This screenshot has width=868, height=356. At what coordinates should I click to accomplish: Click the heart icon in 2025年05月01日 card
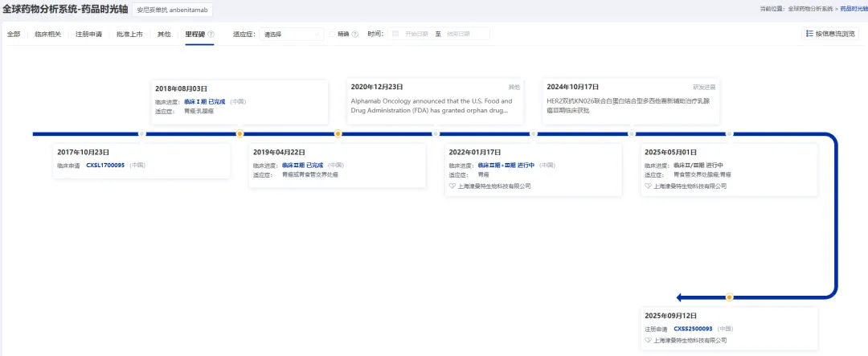click(x=648, y=186)
